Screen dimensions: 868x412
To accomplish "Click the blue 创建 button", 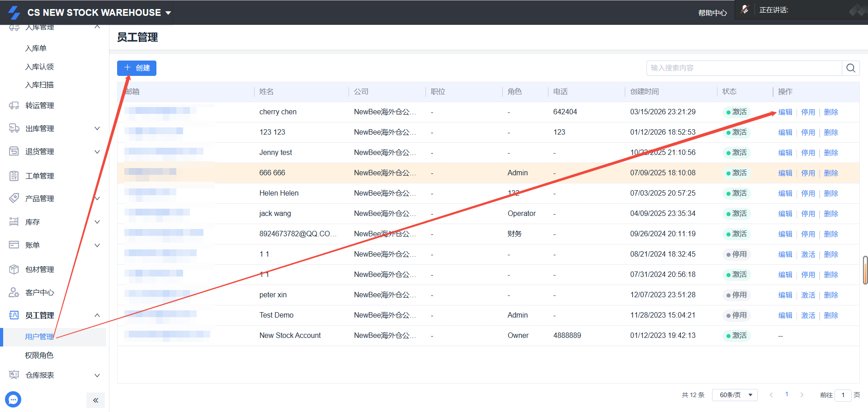I will click(137, 68).
